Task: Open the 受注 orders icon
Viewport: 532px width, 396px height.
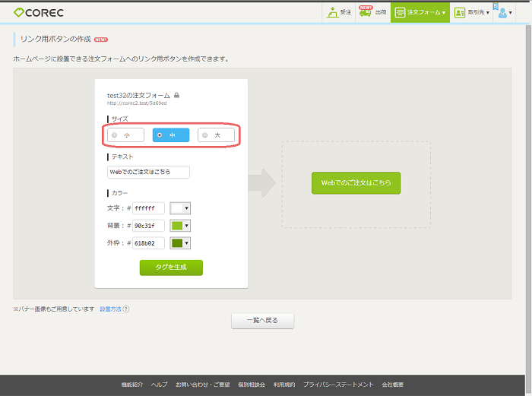Action: (332, 12)
